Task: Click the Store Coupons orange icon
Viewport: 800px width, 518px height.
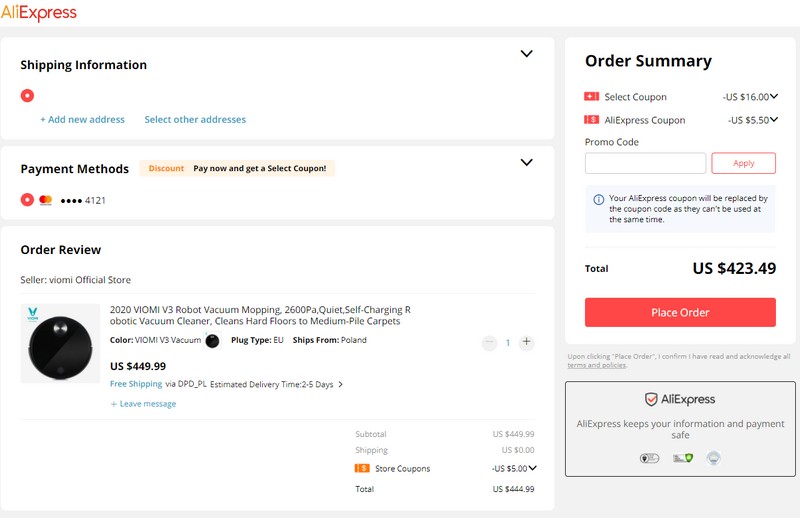Action: pos(362,468)
